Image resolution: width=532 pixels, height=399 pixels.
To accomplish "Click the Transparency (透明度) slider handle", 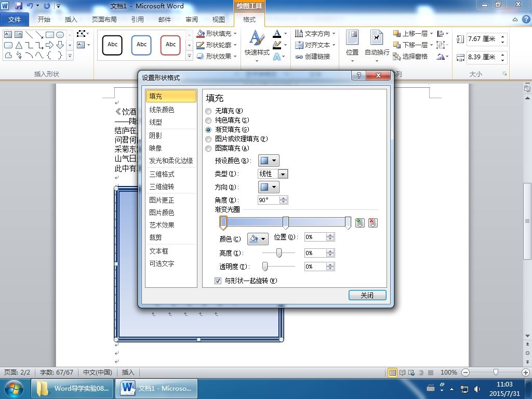I will coord(265,267).
